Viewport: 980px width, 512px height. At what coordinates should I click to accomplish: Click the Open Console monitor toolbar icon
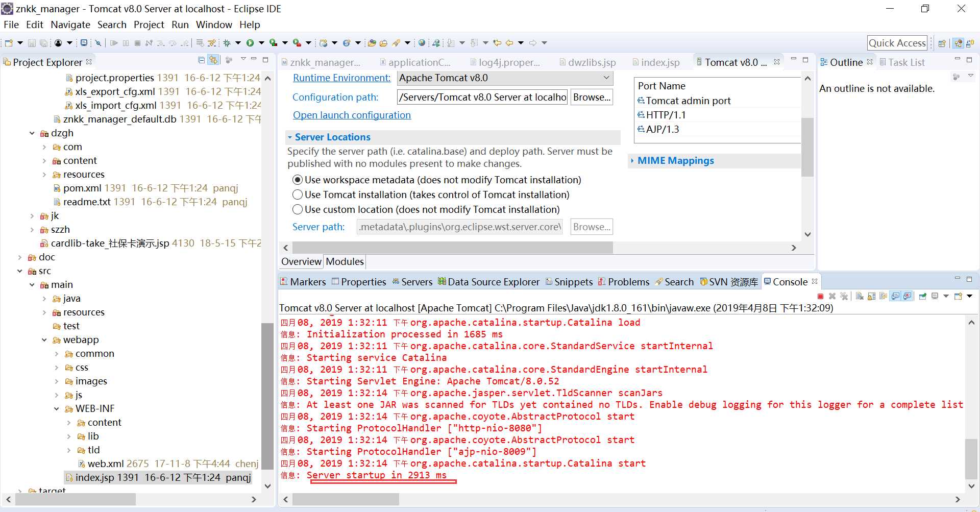click(84, 43)
